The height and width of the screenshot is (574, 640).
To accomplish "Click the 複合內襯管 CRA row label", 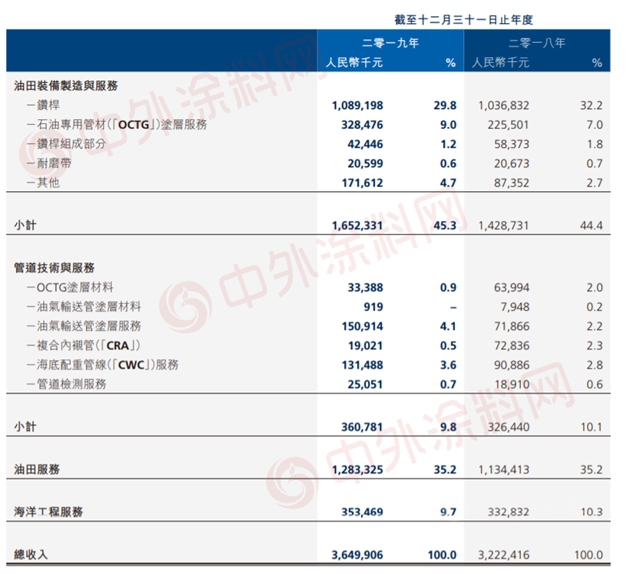I will point(84,345).
